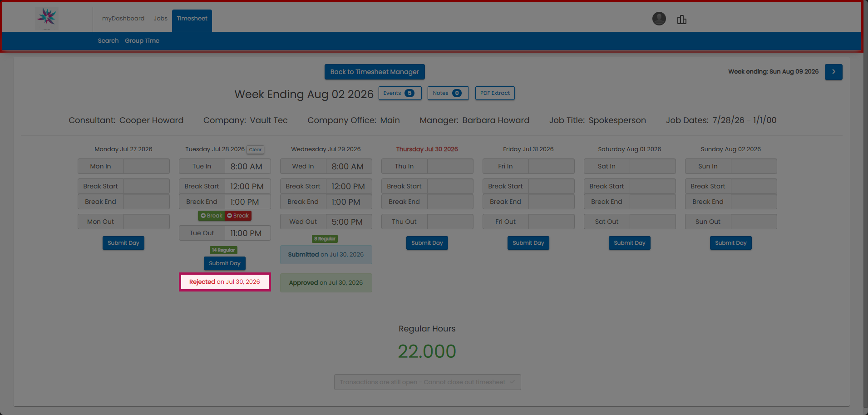Edit Wed Out 5:00 PM field
The image size is (868, 415).
pos(349,222)
